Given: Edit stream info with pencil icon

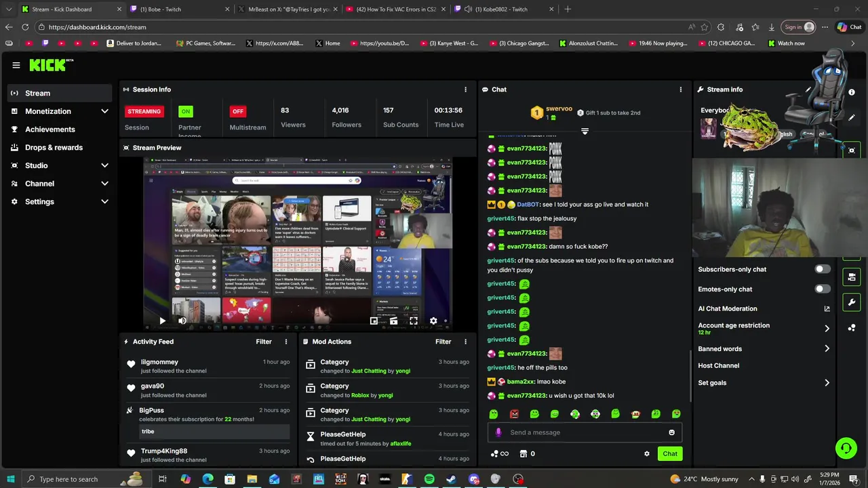Looking at the screenshot, I should 808,89.
